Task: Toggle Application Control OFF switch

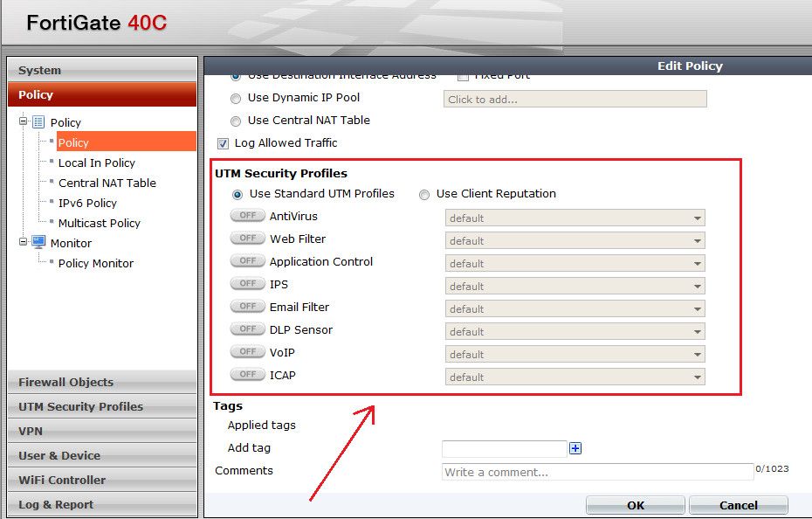Action: tap(248, 260)
